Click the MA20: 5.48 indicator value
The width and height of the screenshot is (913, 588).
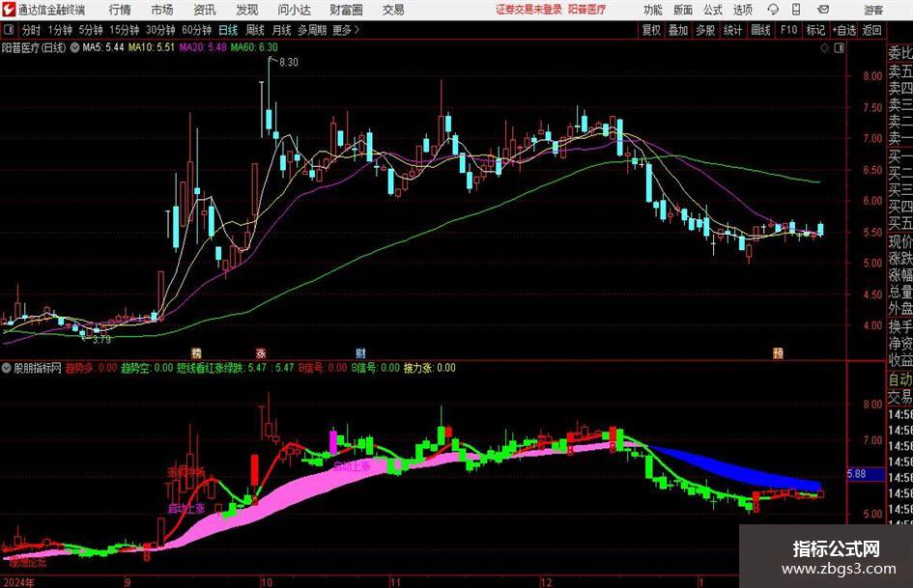pos(203,47)
